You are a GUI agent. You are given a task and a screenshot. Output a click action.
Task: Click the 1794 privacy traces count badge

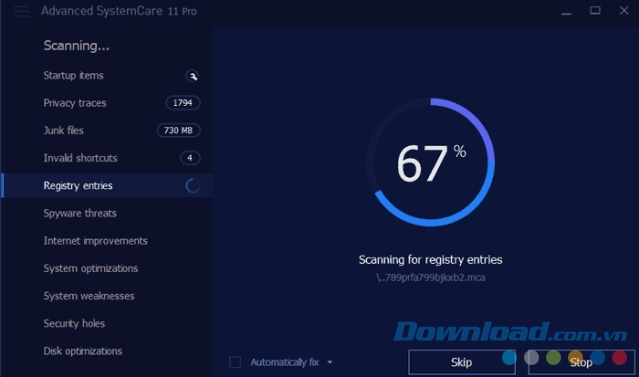[183, 103]
